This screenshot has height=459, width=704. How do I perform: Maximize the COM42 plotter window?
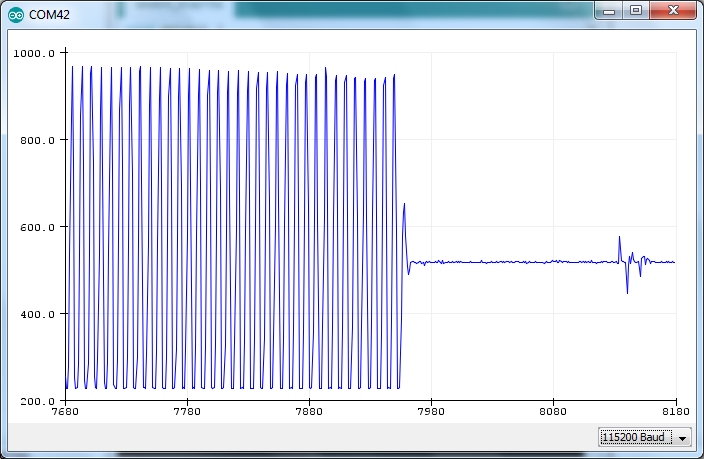(x=636, y=10)
